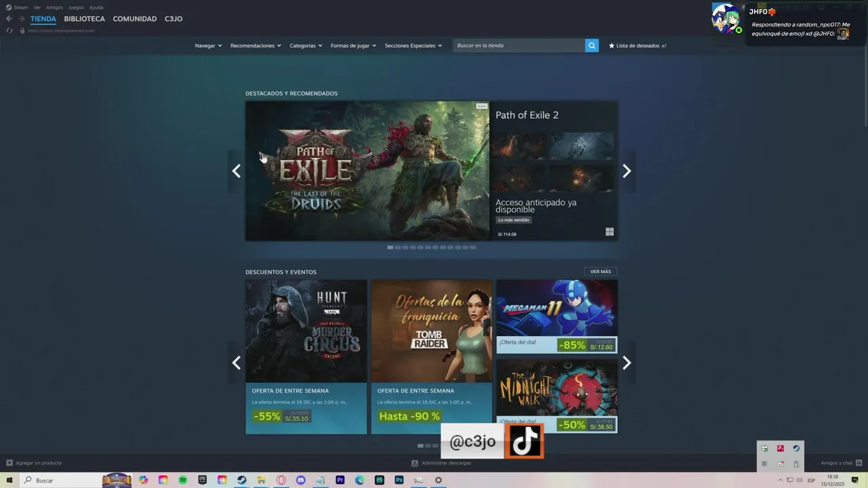Collapse hidden tray icons with the chevron
Viewport: 868px width, 488px height.
pos(780,480)
